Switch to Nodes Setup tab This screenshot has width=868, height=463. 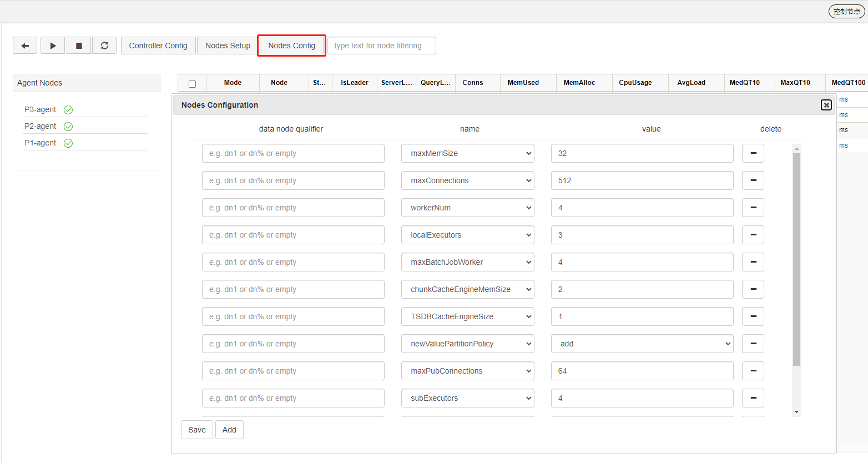(228, 46)
